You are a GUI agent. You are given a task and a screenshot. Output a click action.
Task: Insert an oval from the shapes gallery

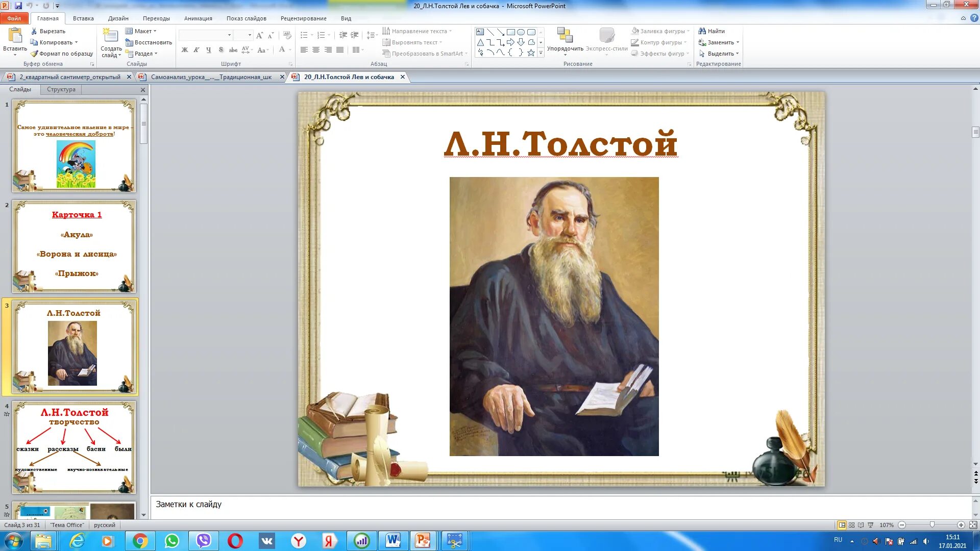pyautogui.click(x=521, y=32)
